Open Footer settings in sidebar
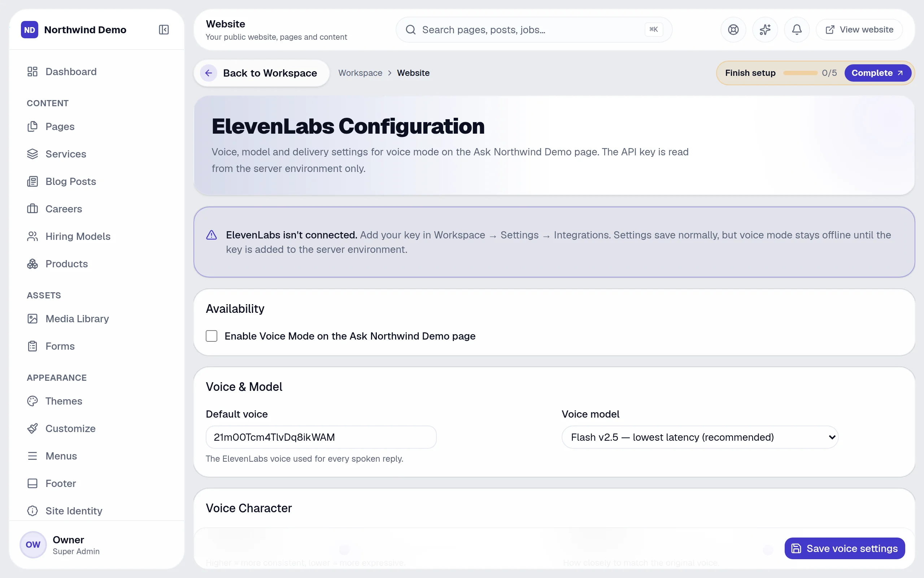Screen dimensions: 924x578 pyautogui.click(x=97, y=483)
